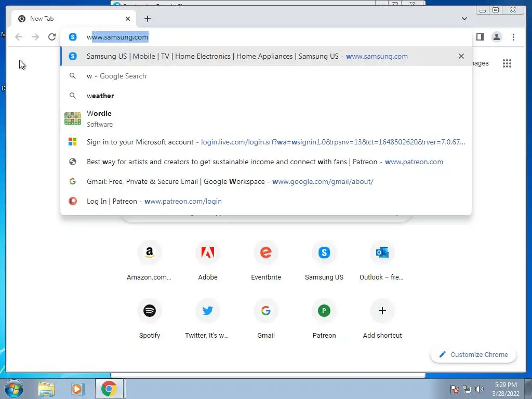Screen dimensions: 532x399
Task: Click the browser Back arrow
Action: click(x=19, y=37)
